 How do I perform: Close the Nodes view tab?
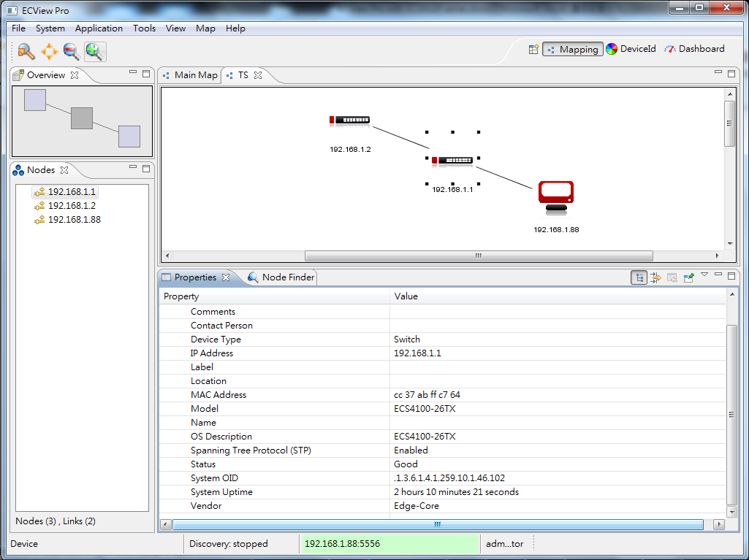64,170
